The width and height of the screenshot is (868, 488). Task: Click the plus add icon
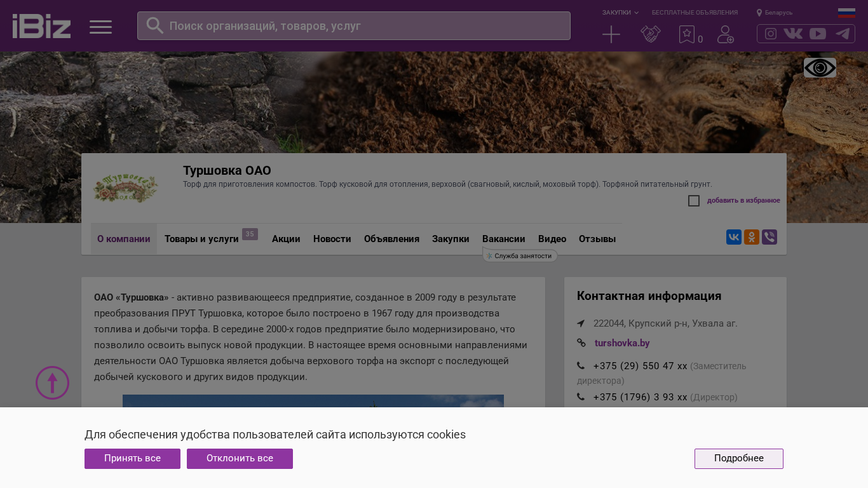pos(611,34)
